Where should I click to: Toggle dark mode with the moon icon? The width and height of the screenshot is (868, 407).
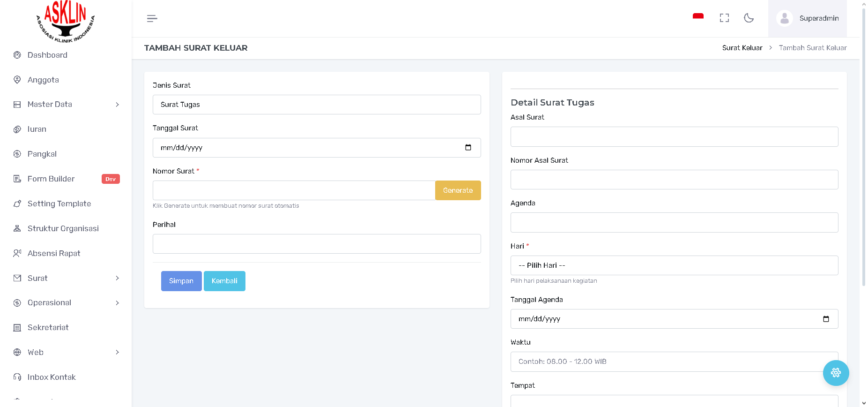coord(749,18)
